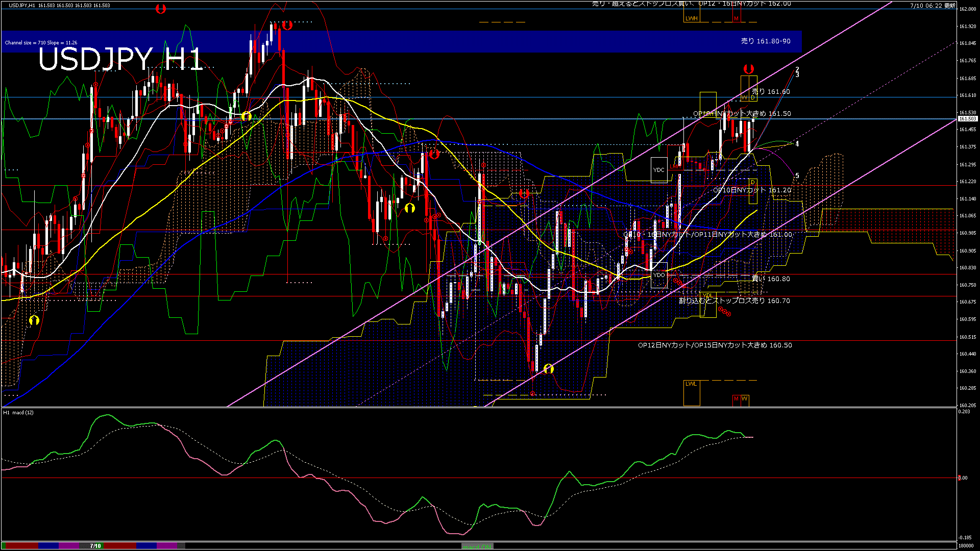Screen dimensions: 980x551
Task: Click the Channel size = 710 label
Action: point(41,43)
